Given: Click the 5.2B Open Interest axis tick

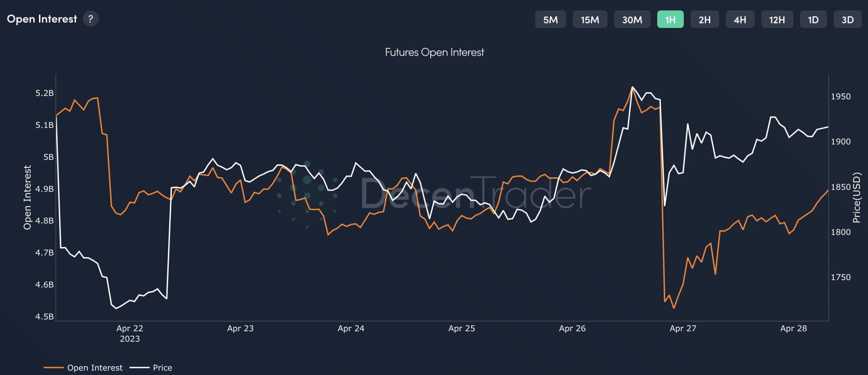Looking at the screenshot, I should (44, 93).
